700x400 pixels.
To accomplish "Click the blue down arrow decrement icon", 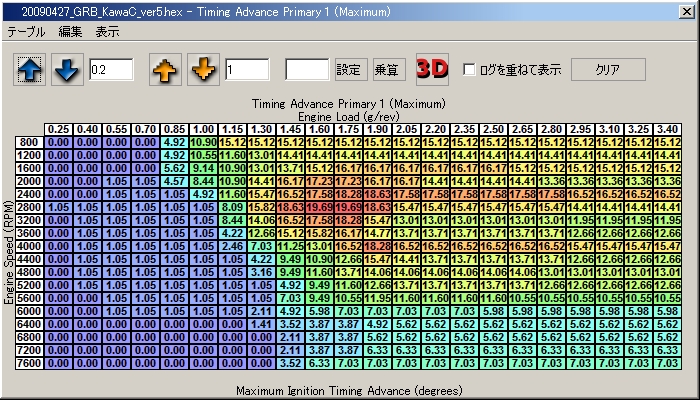I will pos(66,70).
